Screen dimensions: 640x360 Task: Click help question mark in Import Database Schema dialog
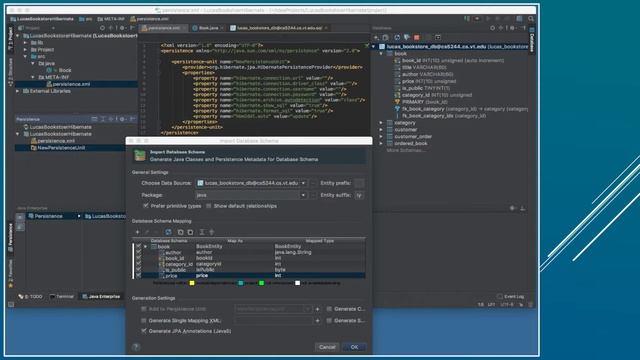pyautogui.click(x=136, y=347)
